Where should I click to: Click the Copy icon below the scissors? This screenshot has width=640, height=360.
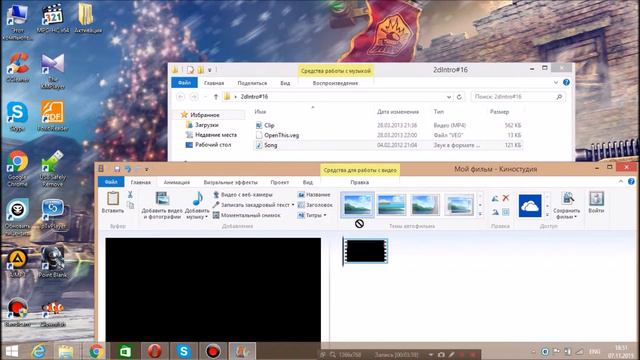pos(130,205)
